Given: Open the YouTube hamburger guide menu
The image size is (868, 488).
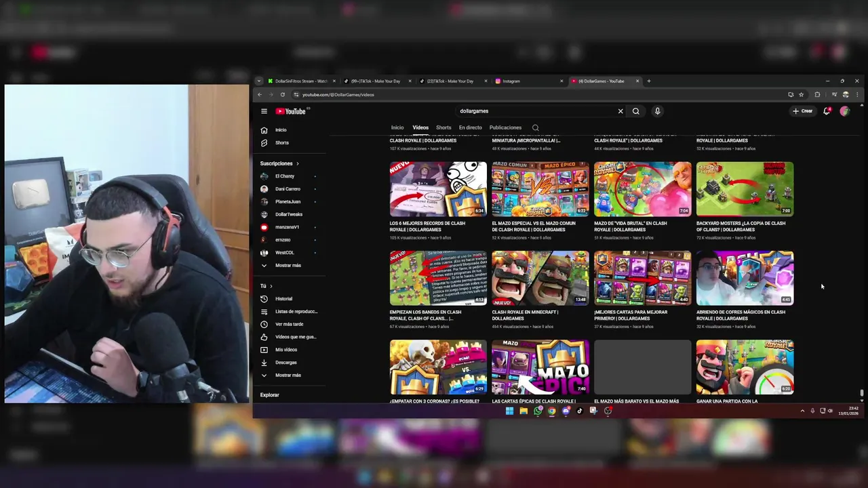Looking at the screenshot, I should pyautogui.click(x=264, y=111).
